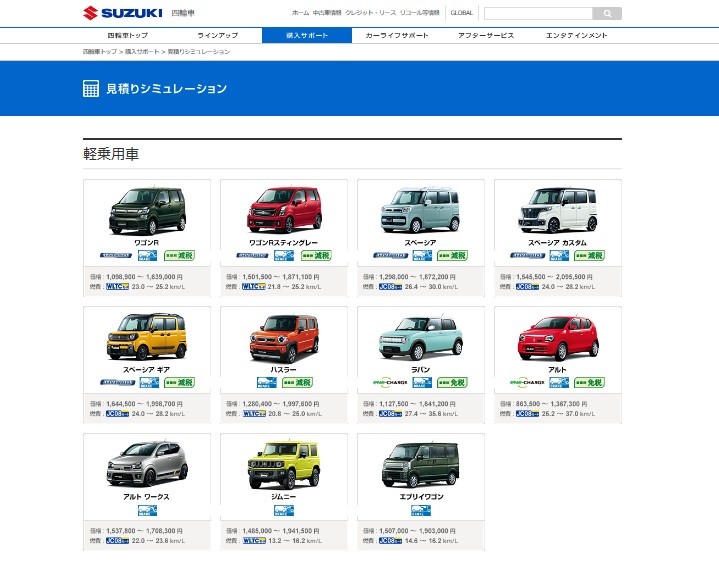This screenshot has height=573, width=719.
Task: Click the 減税 badge under スペーシア カスタム
Action: (x=590, y=256)
